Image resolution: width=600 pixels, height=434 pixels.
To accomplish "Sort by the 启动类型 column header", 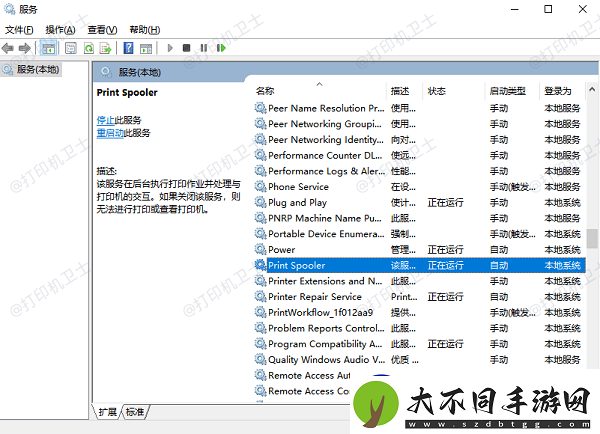I will click(507, 91).
